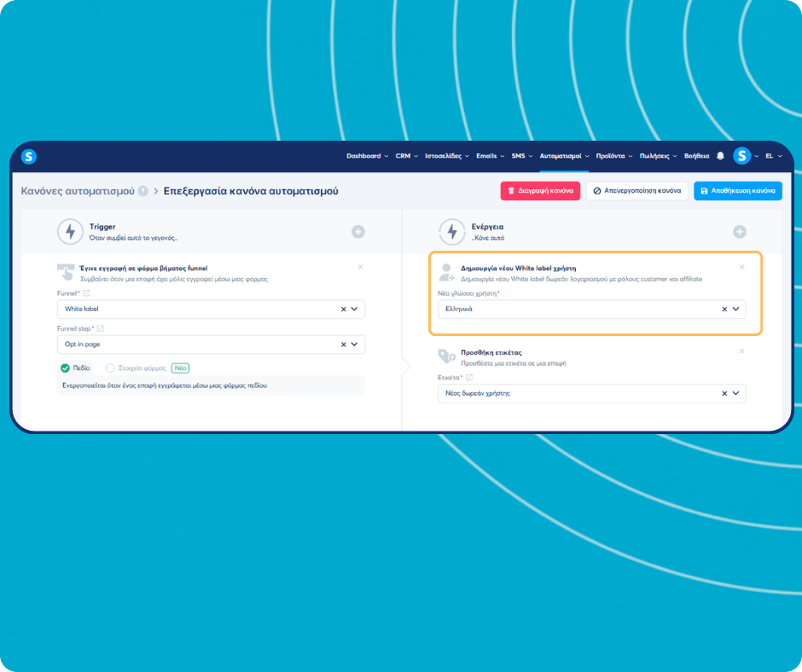Screen dimensions: 802x672
Task: Click the help question mark icon
Action: (x=143, y=191)
